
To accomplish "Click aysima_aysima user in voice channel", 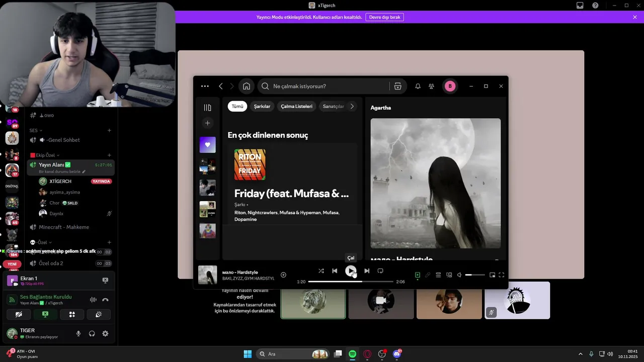I will (x=64, y=192).
